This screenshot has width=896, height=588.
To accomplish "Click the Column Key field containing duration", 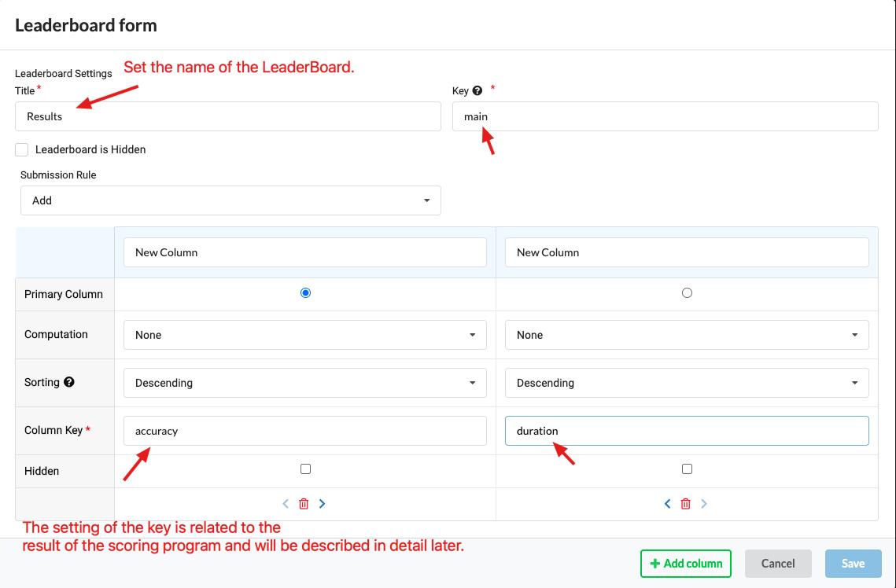I will [687, 431].
